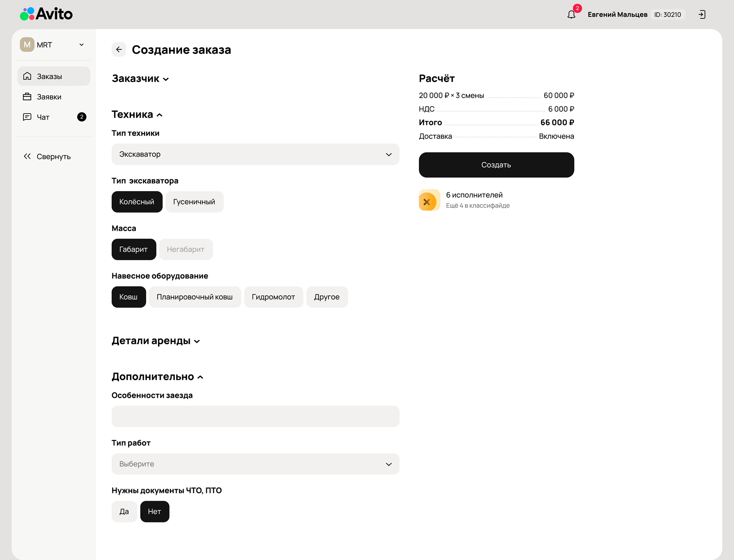Open the Тип техники dropdown

pos(255,154)
